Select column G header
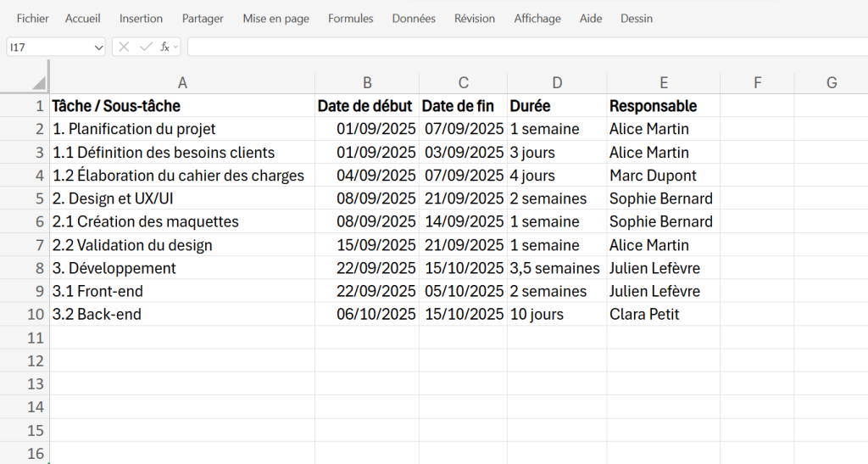Viewport: 868px width, 464px height. pos(832,82)
